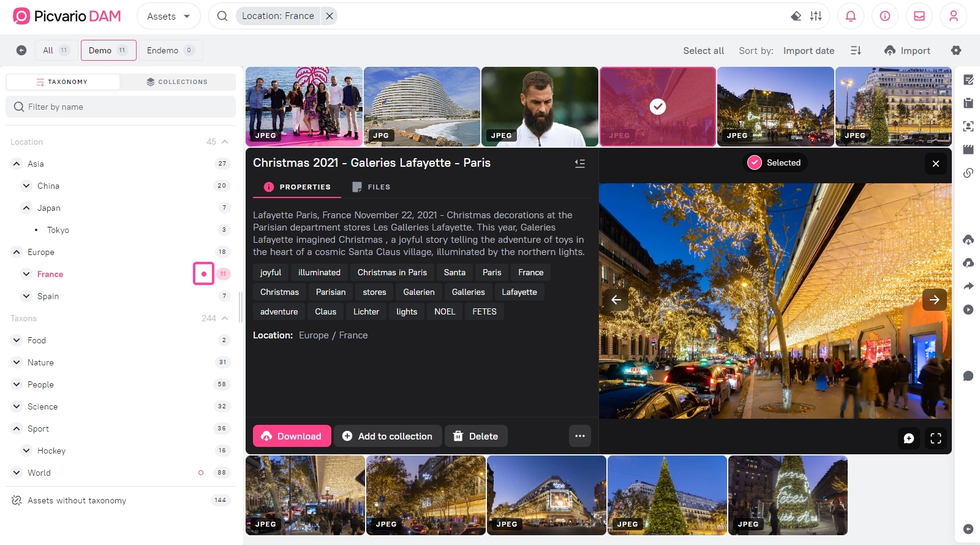Click the clipboard icon in right sidebar
This screenshot has height=545, width=980.
(968, 103)
